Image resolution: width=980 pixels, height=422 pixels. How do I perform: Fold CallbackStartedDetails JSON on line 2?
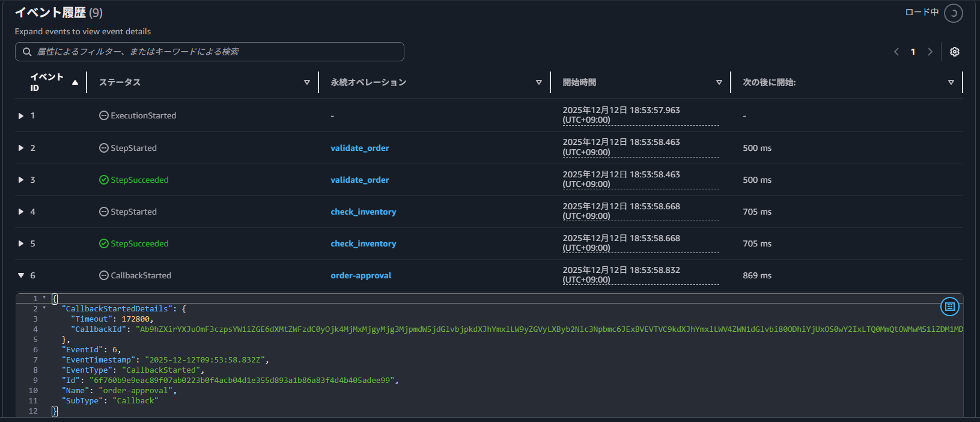(x=44, y=308)
